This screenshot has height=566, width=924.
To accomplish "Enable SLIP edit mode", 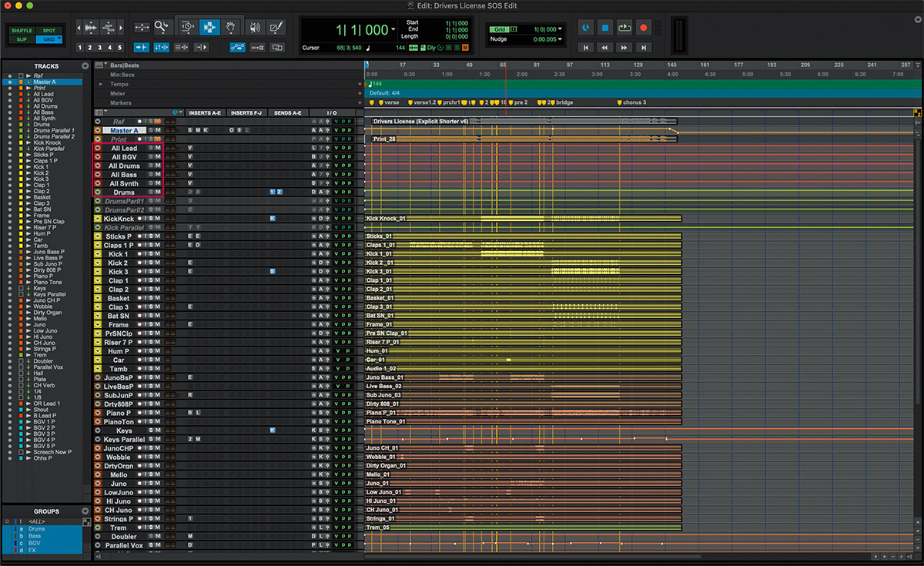I will click(x=22, y=39).
